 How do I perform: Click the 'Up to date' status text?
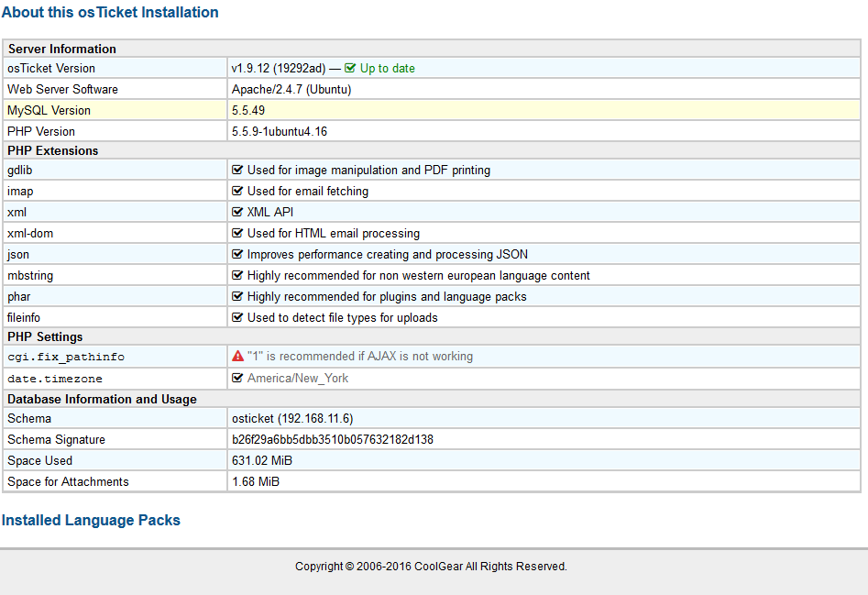[x=388, y=68]
